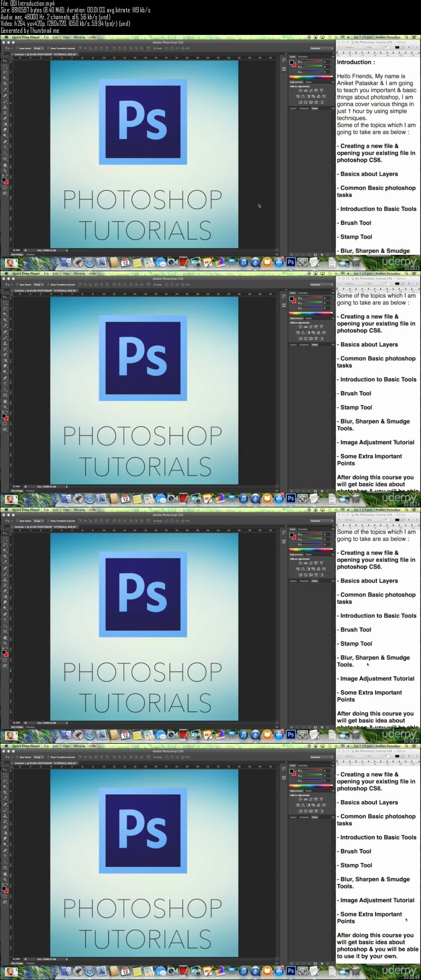Screen dimensions: 421x980
Task: Open the Group dropdown in the 00:00:13 frame
Action: click(x=38, y=48)
